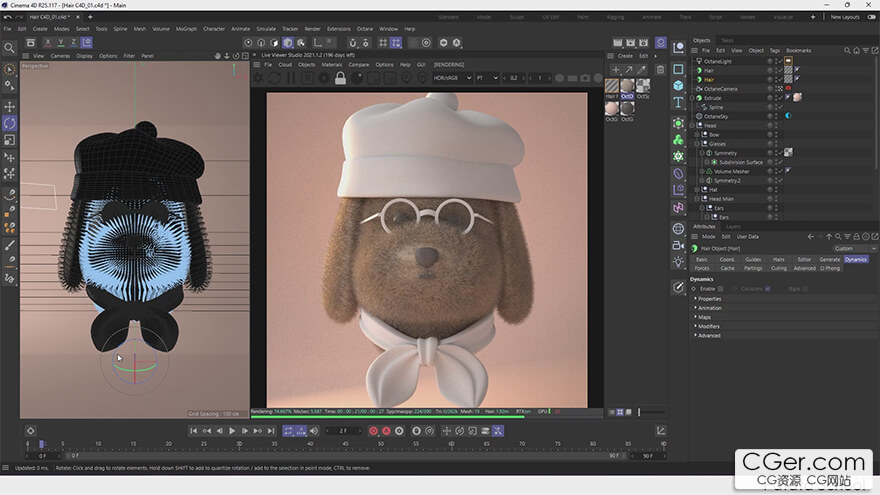Expand the Advanced section in Dynamics
Viewport: 880px width, 495px height.
708,336
